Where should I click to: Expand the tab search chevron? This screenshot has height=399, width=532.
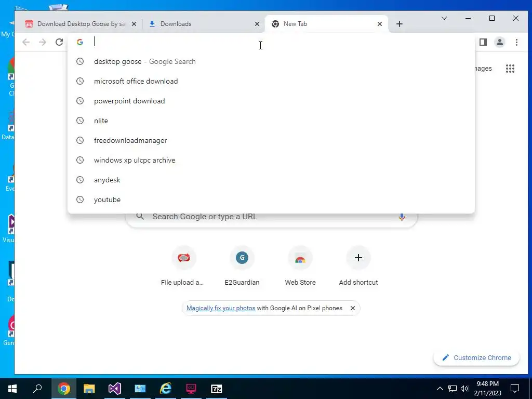[x=444, y=18]
